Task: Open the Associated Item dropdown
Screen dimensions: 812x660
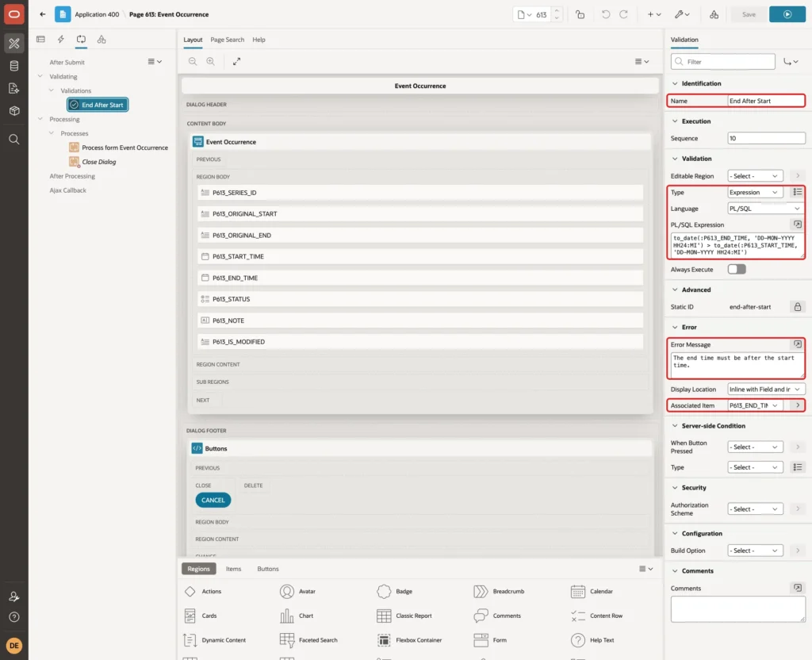Action: [x=755, y=405]
